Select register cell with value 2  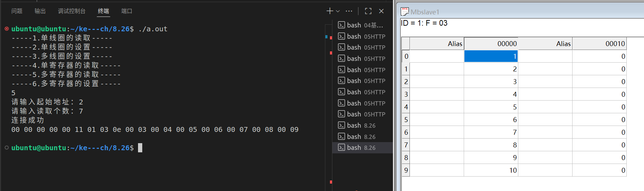(491, 69)
